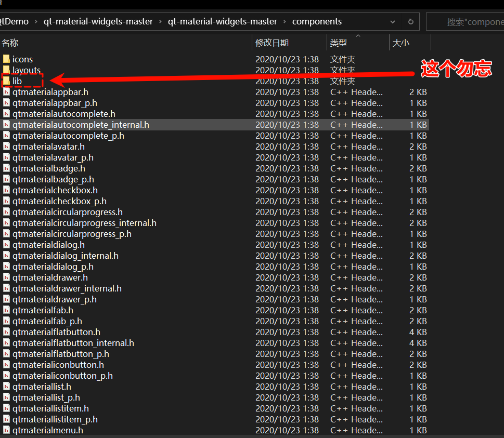Open the layouts folder icon
The image size is (504, 438).
tap(6, 70)
